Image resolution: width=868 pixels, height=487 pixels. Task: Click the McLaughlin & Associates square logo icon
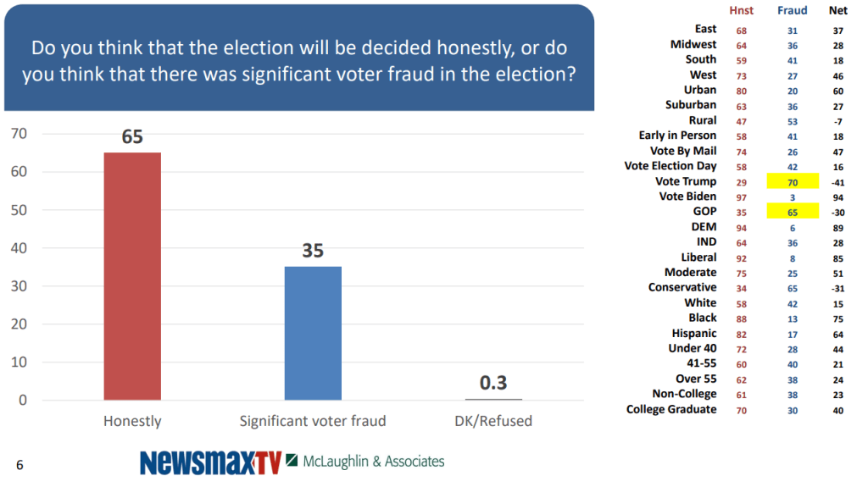(x=292, y=461)
